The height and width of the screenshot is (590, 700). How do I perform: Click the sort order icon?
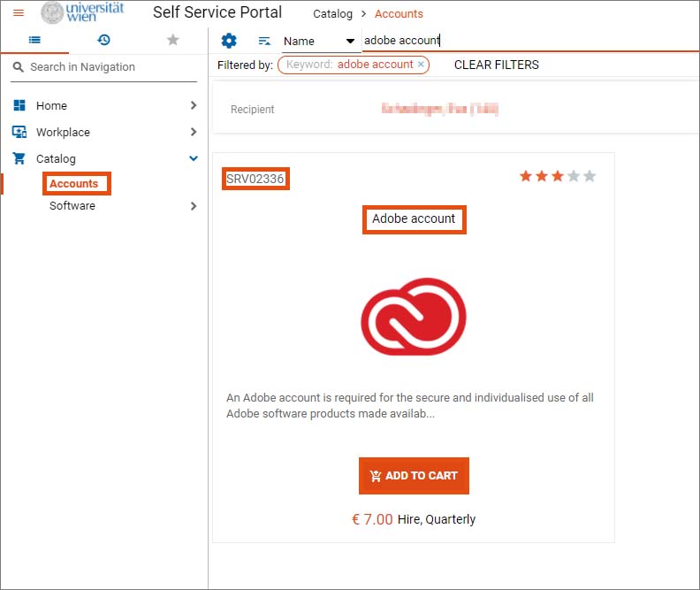pos(264,41)
